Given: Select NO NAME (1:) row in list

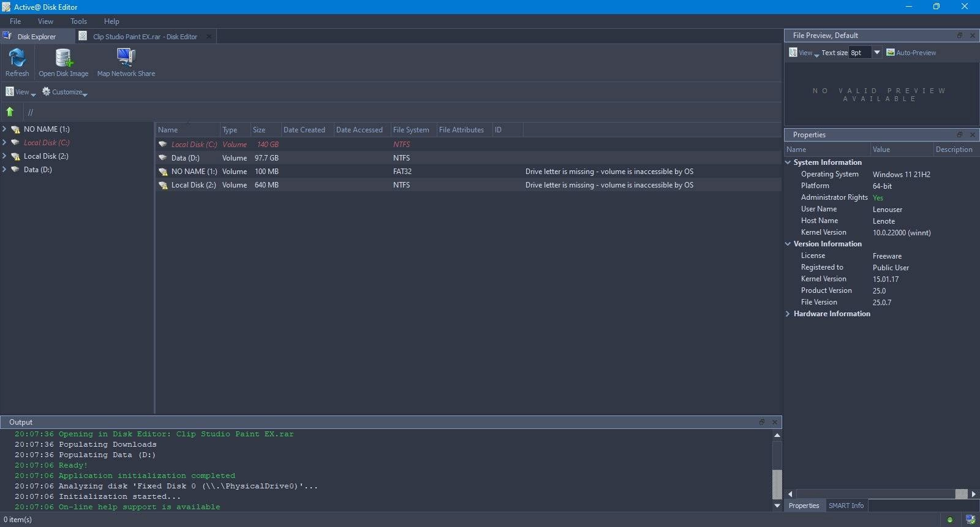Looking at the screenshot, I should 469,172.
